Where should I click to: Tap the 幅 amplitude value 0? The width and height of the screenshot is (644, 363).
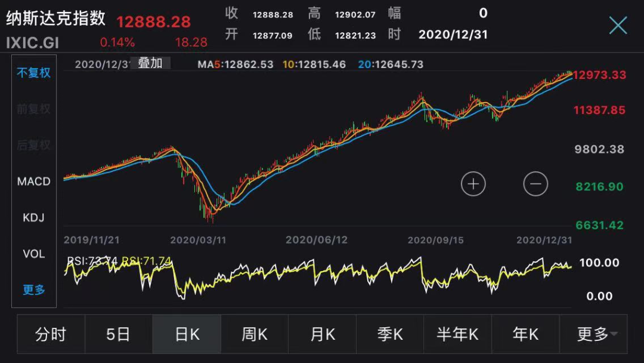(x=484, y=13)
